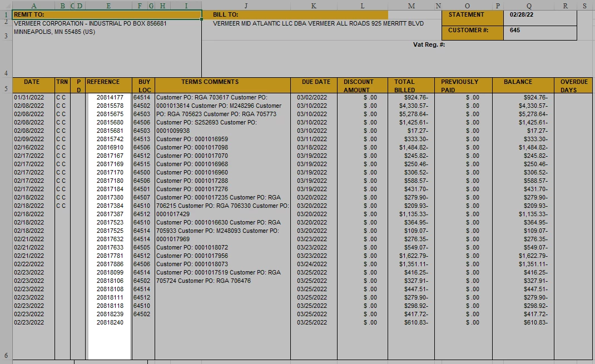Select column A header

(x=34, y=6)
